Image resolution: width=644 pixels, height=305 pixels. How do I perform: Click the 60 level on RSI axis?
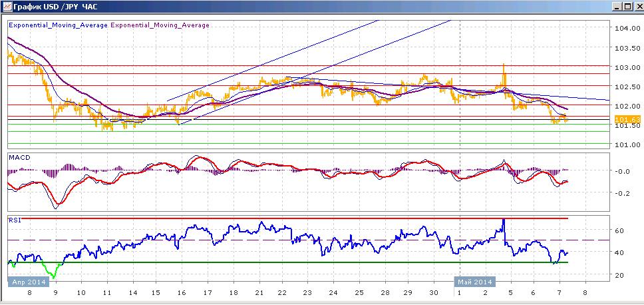point(620,231)
